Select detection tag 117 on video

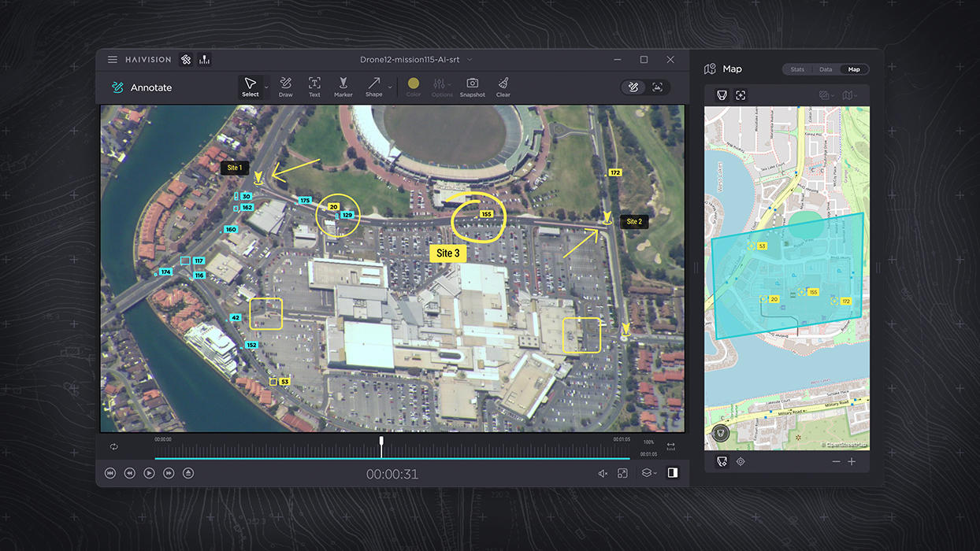198,261
